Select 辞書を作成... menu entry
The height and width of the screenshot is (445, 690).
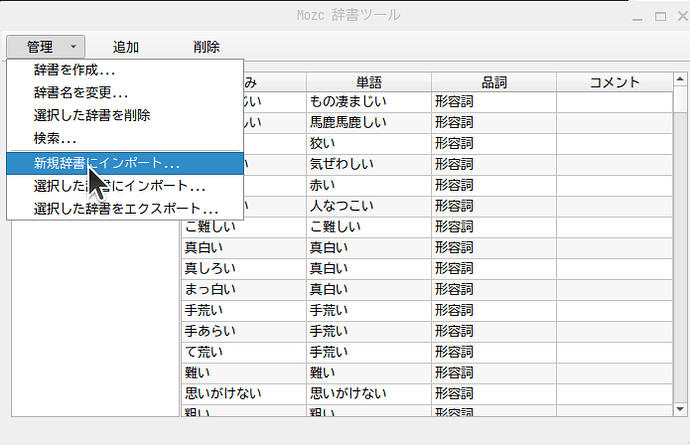tap(125, 70)
